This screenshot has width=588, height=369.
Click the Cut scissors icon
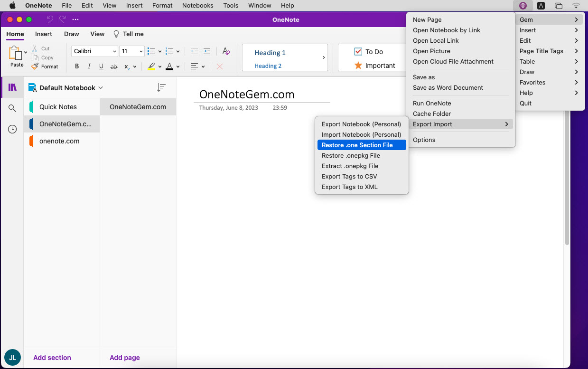(x=35, y=48)
